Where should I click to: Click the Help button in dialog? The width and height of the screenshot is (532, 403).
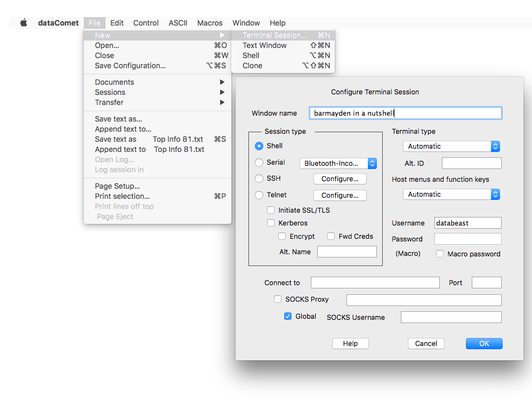click(x=350, y=344)
